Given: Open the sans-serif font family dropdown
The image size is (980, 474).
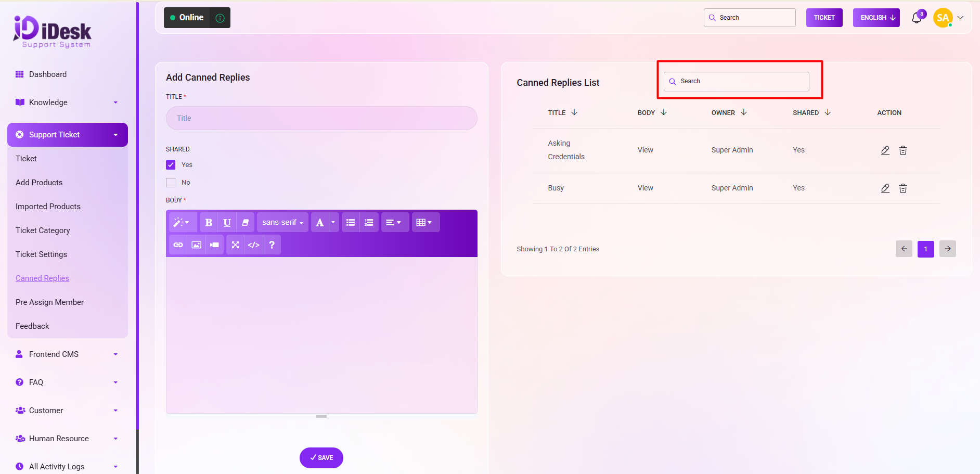Looking at the screenshot, I should click(282, 223).
